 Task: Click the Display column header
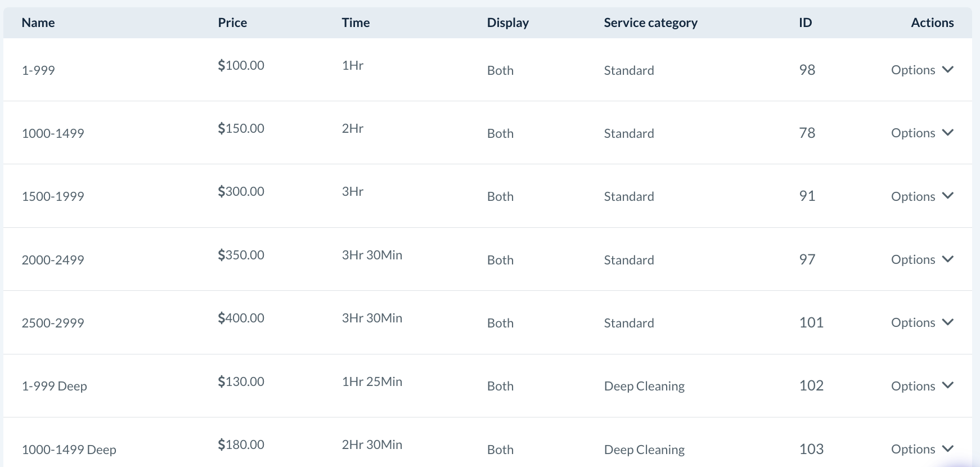coord(507,23)
